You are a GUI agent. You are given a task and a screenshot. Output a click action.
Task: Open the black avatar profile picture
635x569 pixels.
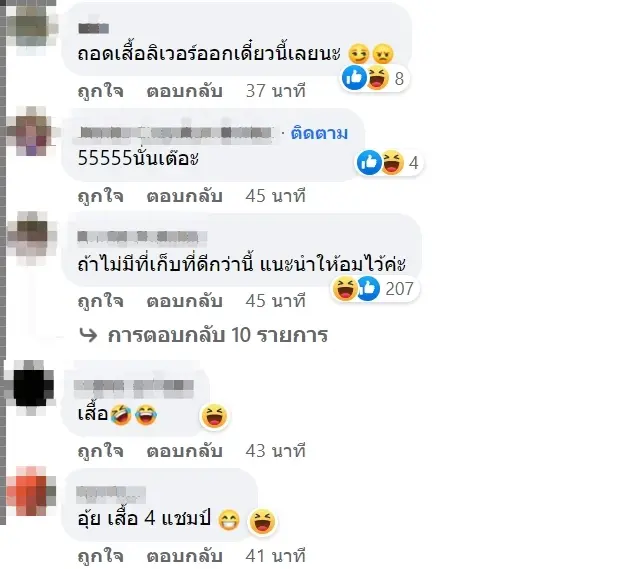point(31,388)
